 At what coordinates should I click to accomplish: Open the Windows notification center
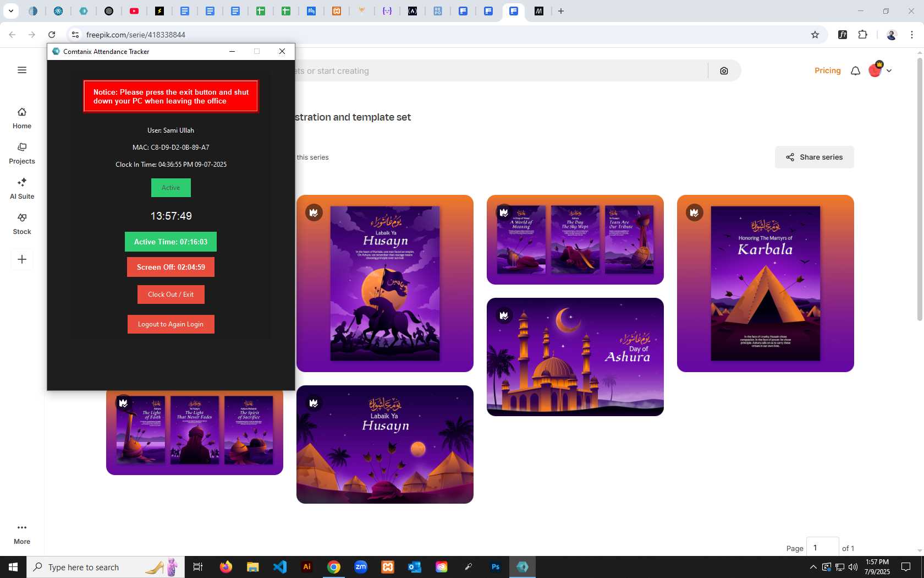pyautogui.click(x=906, y=567)
